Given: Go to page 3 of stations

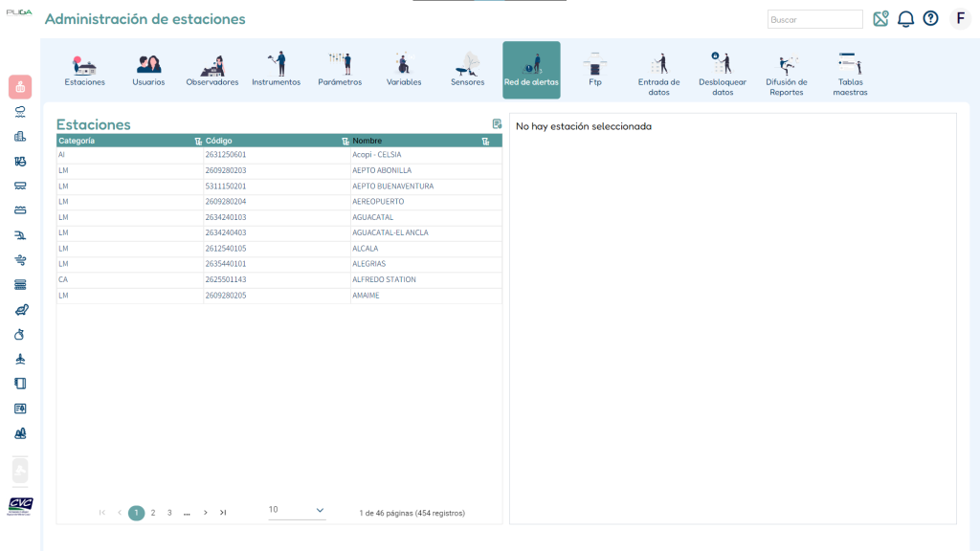Looking at the screenshot, I should (169, 513).
